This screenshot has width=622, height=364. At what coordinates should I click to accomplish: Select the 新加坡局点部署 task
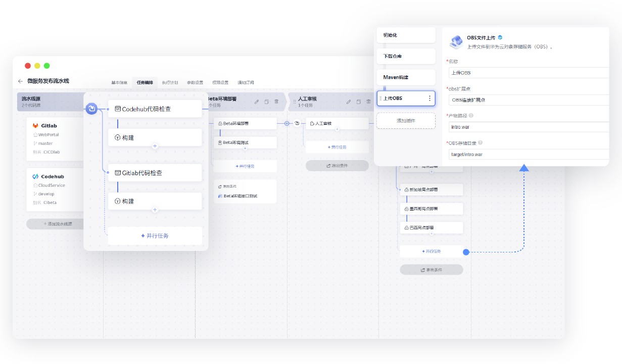(432, 190)
